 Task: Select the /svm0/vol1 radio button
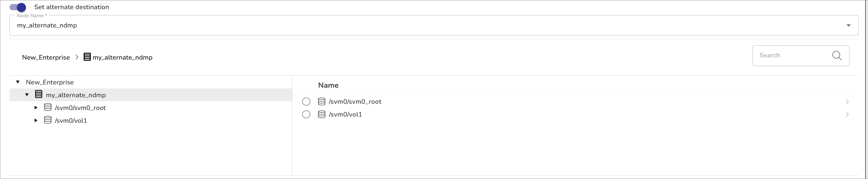click(x=306, y=114)
